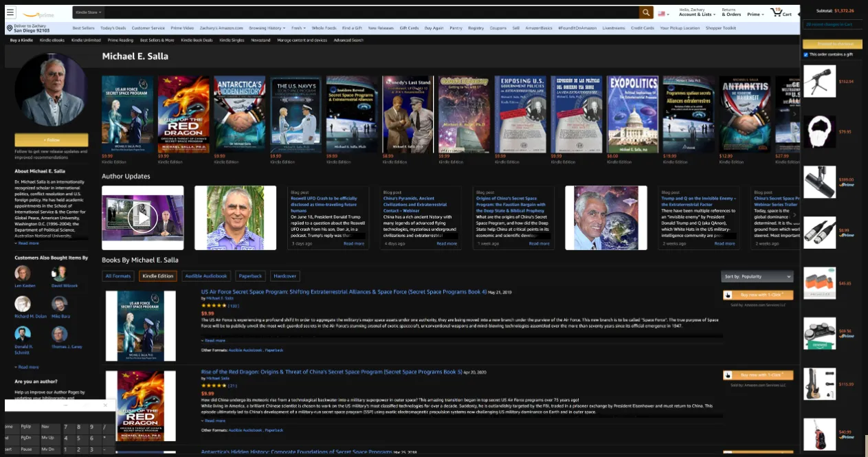Click the search magnifier button
Viewport: 868px width, 457px height.
click(645, 12)
